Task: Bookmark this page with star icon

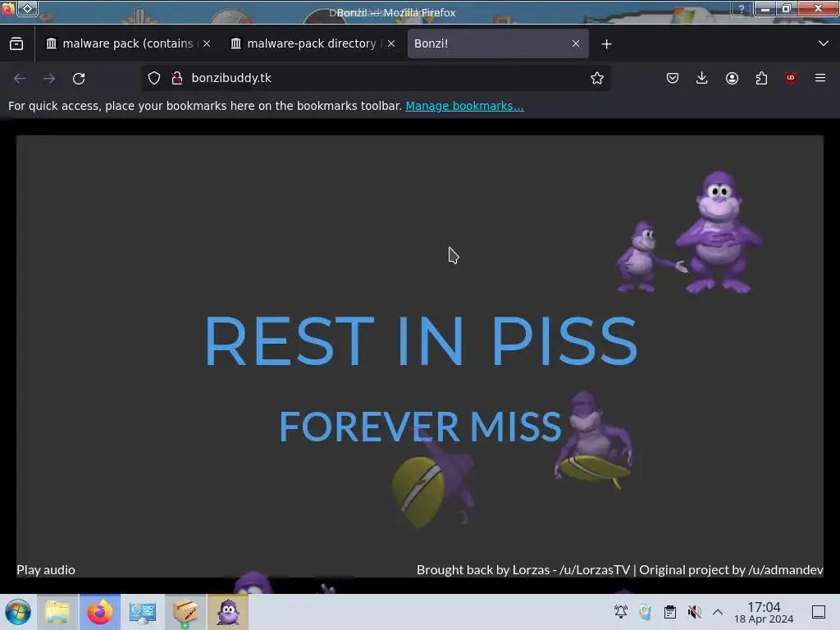Action: 597,78
